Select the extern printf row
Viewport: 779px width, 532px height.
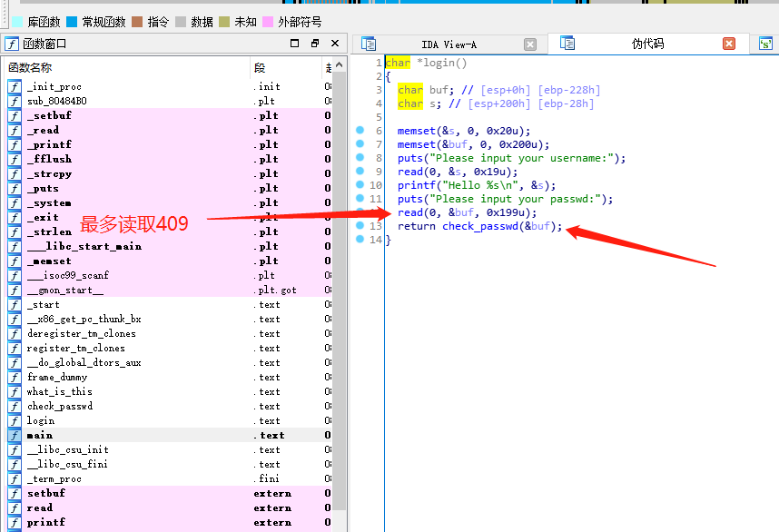click(x=169, y=523)
